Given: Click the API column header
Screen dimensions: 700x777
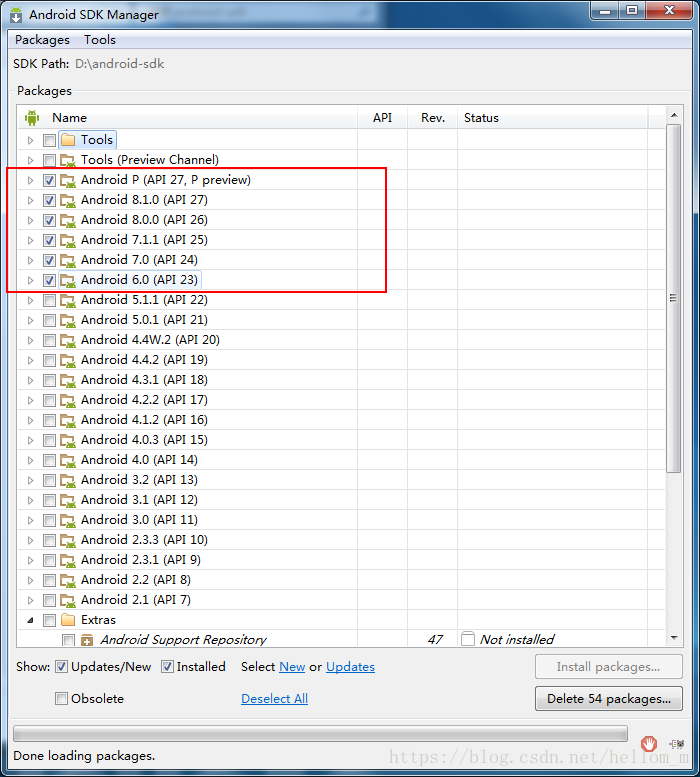Looking at the screenshot, I should [382, 117].
